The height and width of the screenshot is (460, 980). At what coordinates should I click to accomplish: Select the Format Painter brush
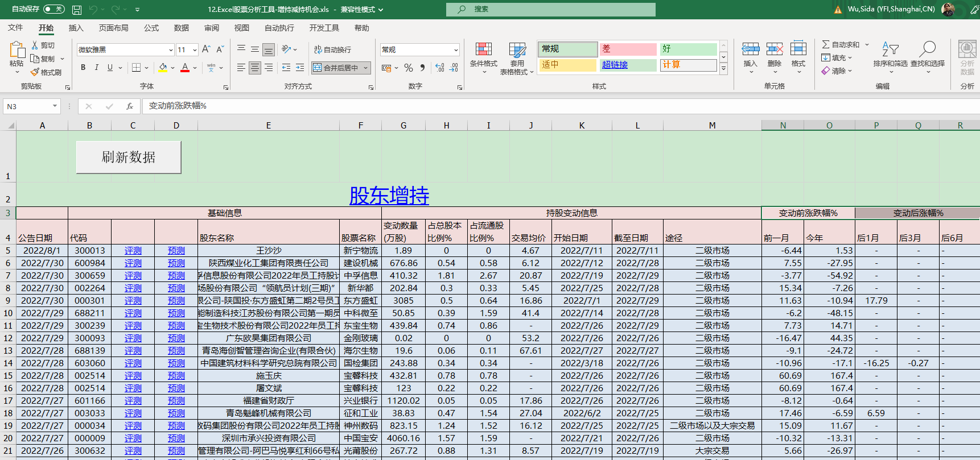[x=35, y=72]
